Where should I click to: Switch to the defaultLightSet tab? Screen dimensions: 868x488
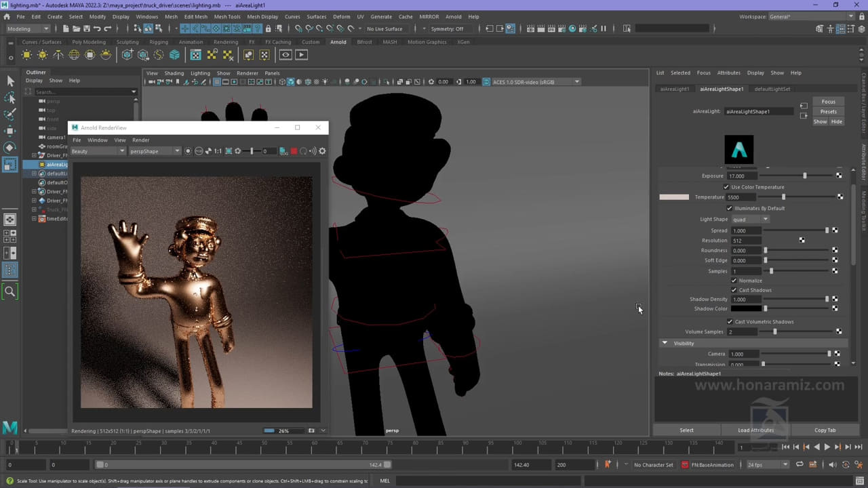click(x=772, y=89)
